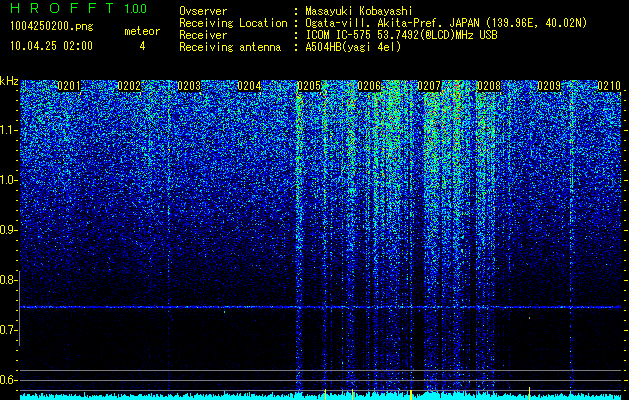
Task: Click the horizontal blue carrier line near 0.75 kHz
Action: (x=320, y=307)
